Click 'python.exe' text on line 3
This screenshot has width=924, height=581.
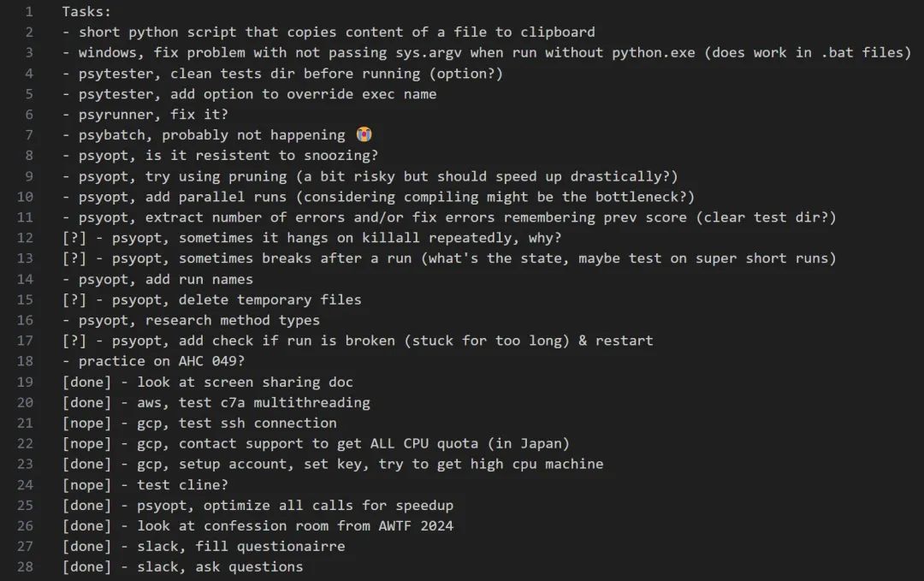654,52
